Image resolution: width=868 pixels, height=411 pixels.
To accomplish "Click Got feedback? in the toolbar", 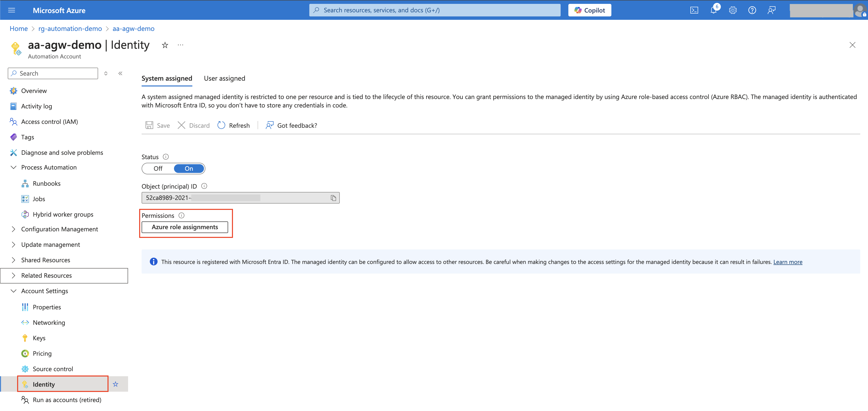I will [x=291, y=126].
